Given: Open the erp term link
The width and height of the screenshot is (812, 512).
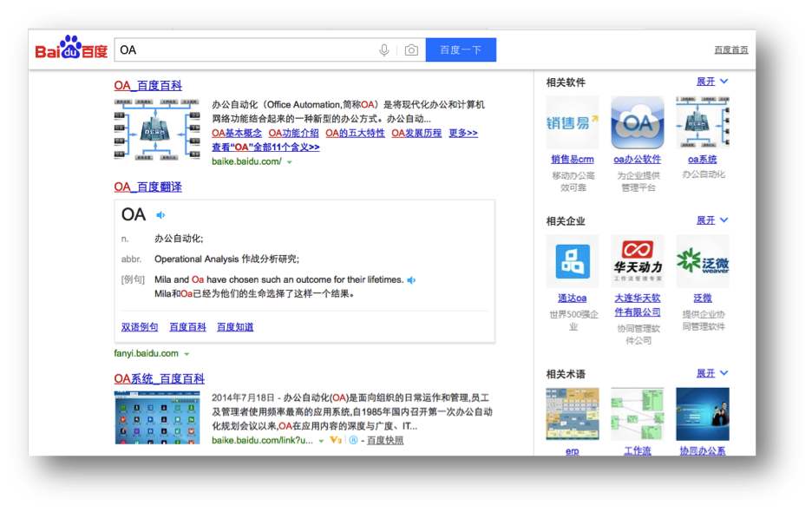Looking at the screenshot, I should click(573, 451).
